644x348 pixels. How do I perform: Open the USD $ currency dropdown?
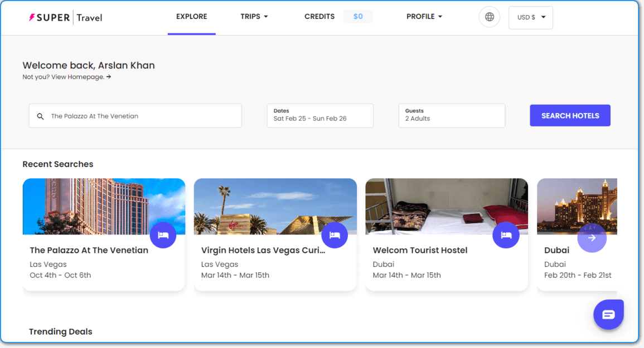click(531, 17)
